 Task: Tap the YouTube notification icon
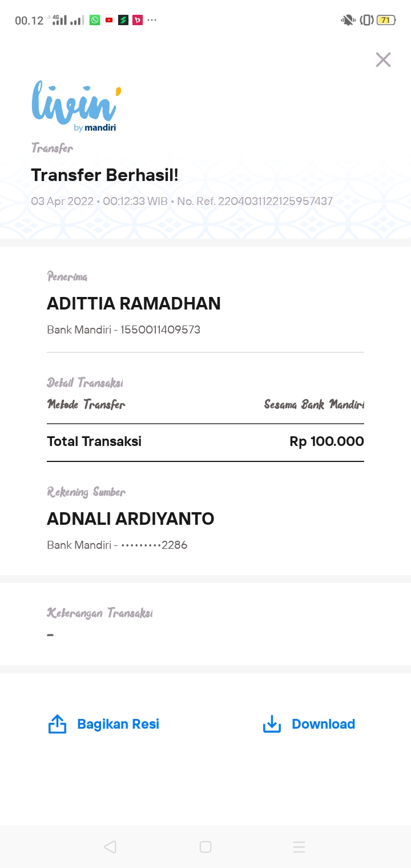click(x=109, y=21)
